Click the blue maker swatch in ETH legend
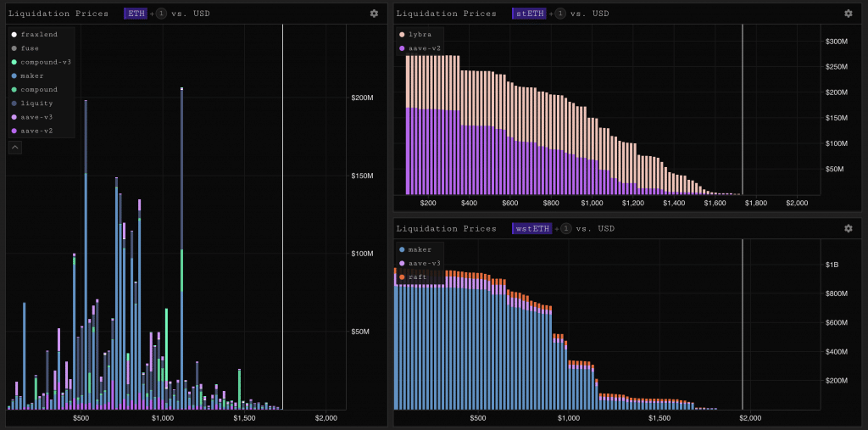The width and height of the screenshot is (868, 430). 14,76
